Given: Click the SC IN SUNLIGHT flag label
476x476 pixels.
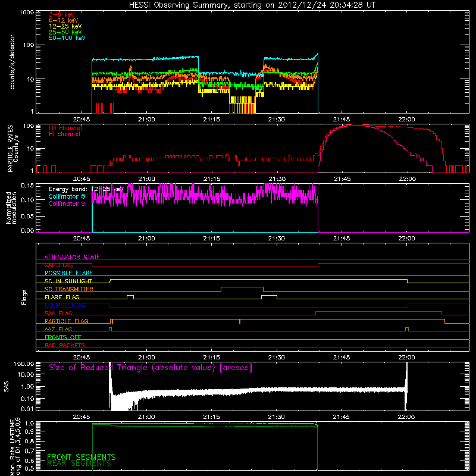Looking at the screenshot, I should click(x=68, y=281).
